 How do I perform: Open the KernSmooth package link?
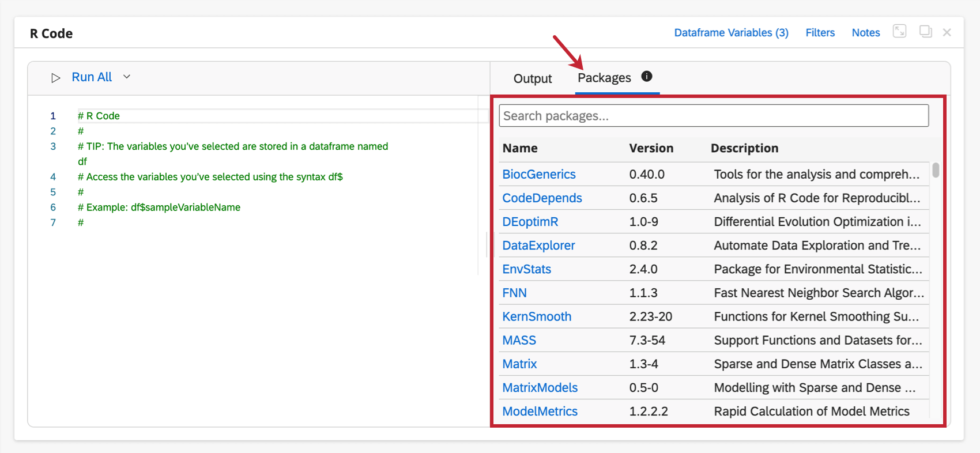537,316
